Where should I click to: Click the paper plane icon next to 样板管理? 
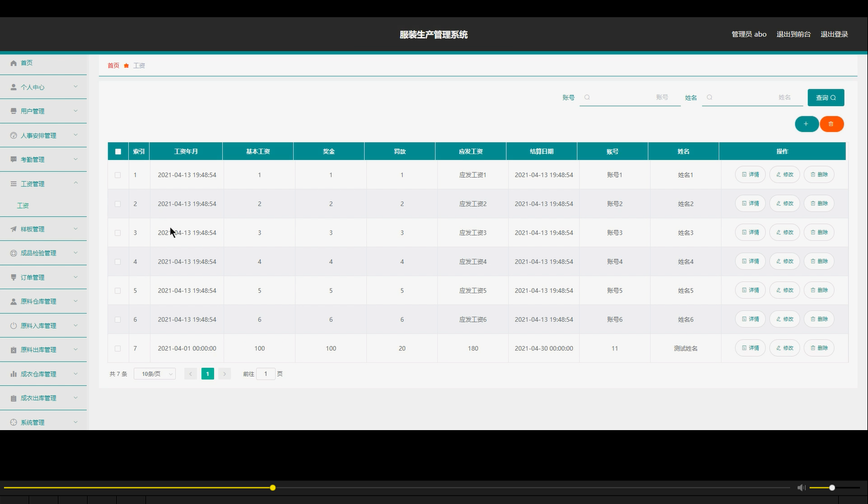[x=14, y=229]
